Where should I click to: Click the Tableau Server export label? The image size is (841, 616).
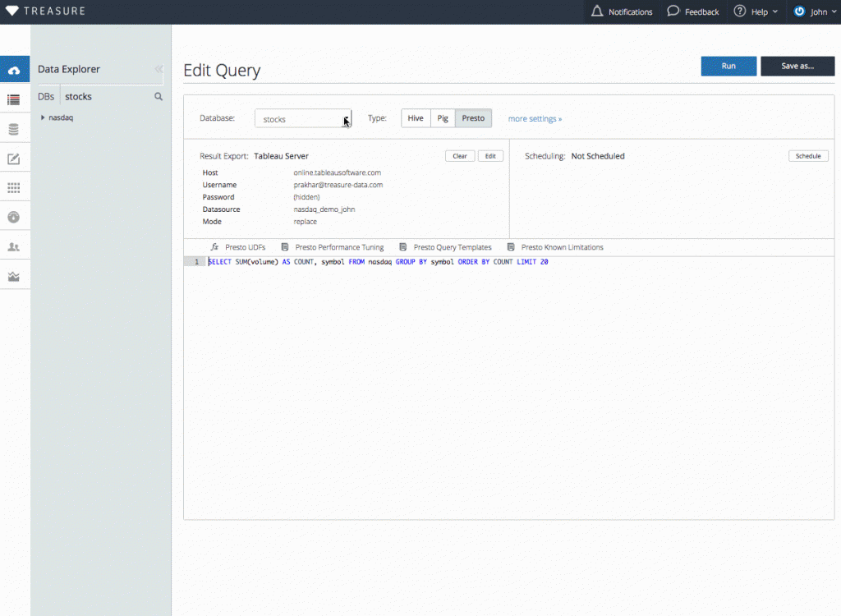point(281,156)
